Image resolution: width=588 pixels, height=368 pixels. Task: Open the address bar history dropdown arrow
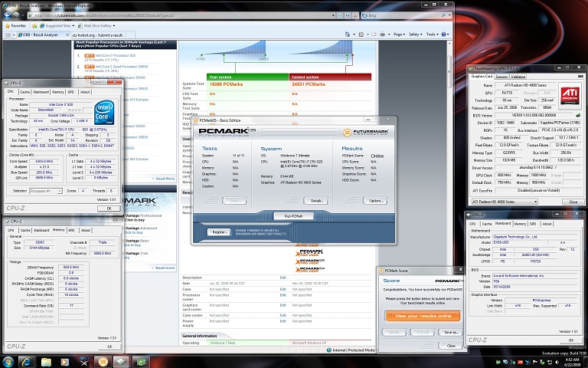333,15
